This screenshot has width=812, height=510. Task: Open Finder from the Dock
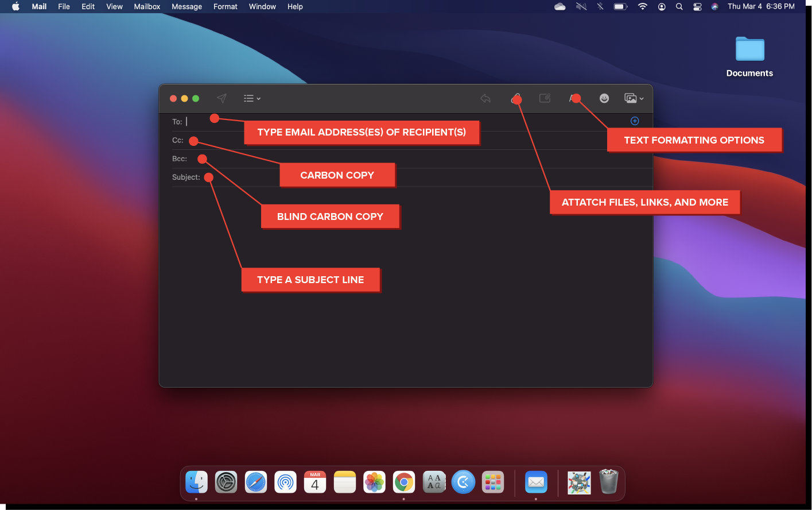coord(196,482)
